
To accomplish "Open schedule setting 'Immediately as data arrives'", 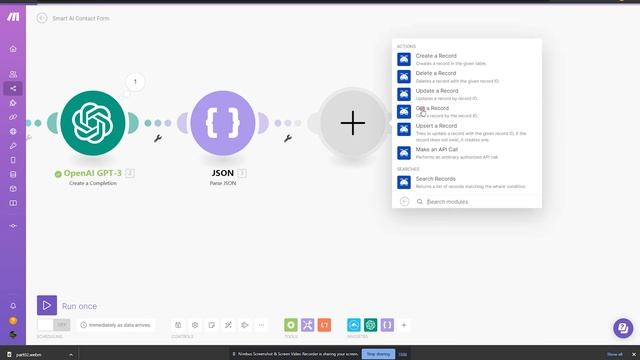I will coord(116,325).
